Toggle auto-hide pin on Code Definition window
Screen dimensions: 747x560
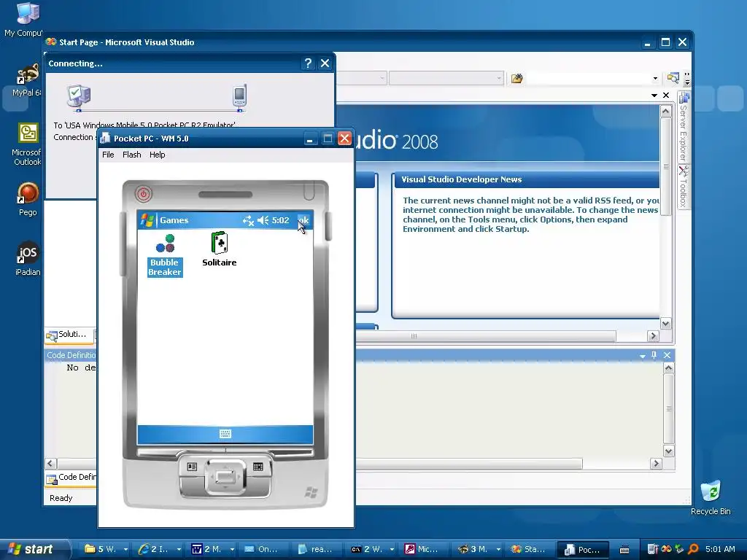[654, 355]
